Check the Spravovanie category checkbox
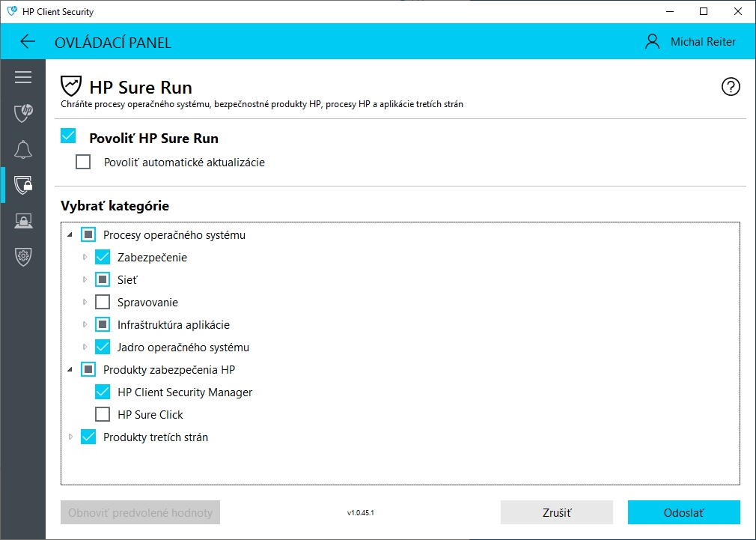Screen dimensions: 756x540 (x=103, y=303)
